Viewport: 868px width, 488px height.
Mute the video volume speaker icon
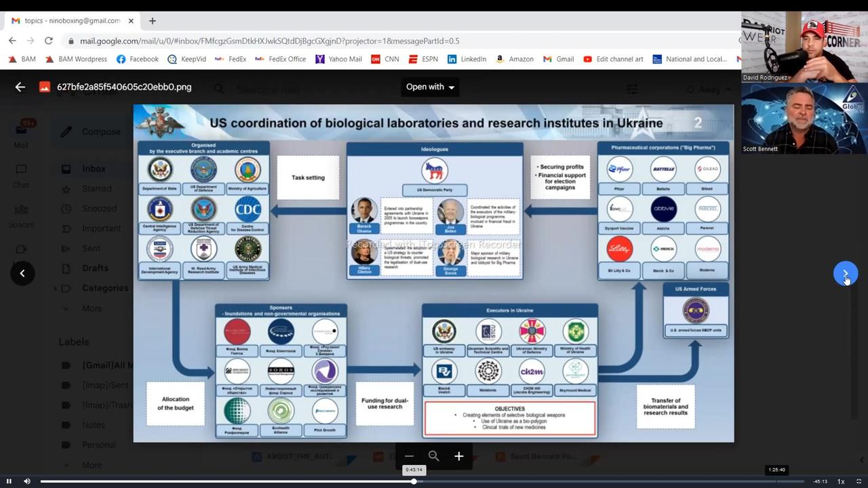tap(27, 481)
